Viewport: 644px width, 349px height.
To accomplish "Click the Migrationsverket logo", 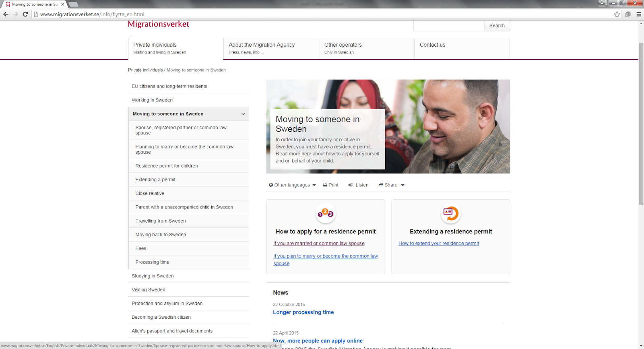I will [159, 24].
